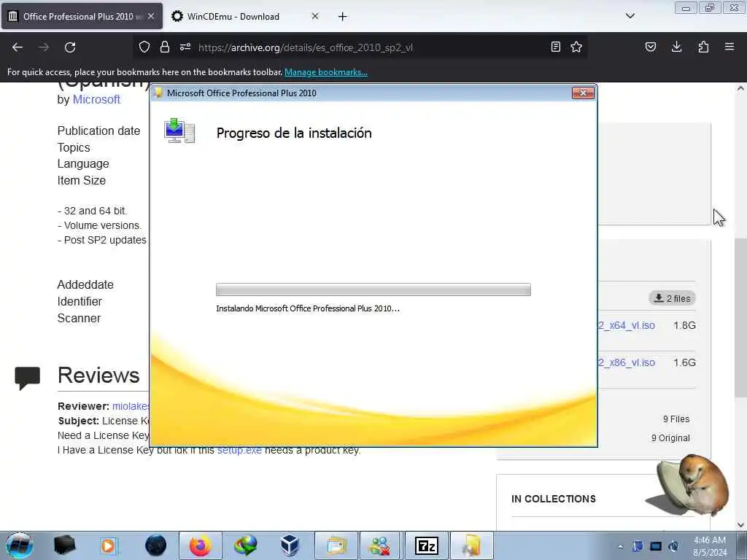Click the installation progress bar

(373, 289)
